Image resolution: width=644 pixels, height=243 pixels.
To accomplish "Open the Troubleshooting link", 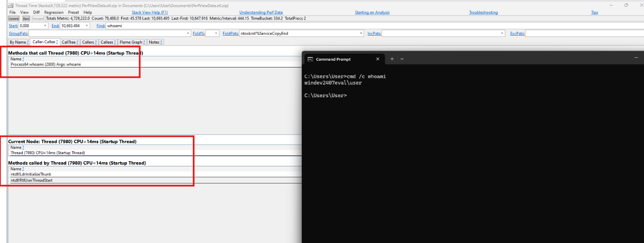I will coord(484,13).
